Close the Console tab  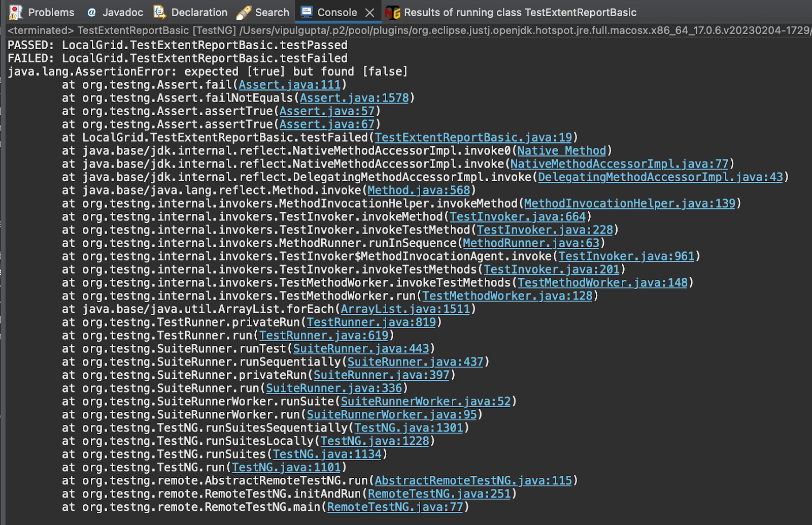(x=370, y=12)
